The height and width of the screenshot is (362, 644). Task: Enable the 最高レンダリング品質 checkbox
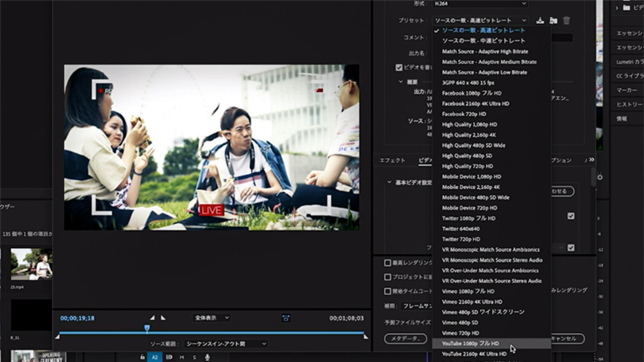388,263
